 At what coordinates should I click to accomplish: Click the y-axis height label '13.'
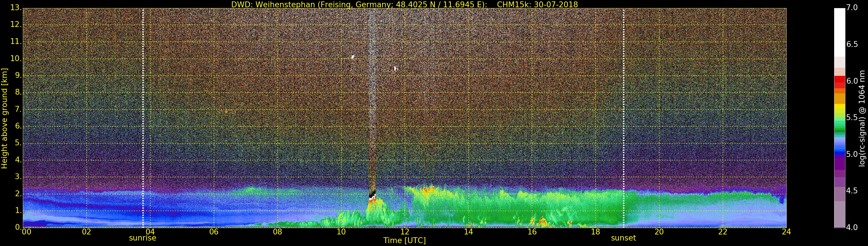(x=16, y=8)
